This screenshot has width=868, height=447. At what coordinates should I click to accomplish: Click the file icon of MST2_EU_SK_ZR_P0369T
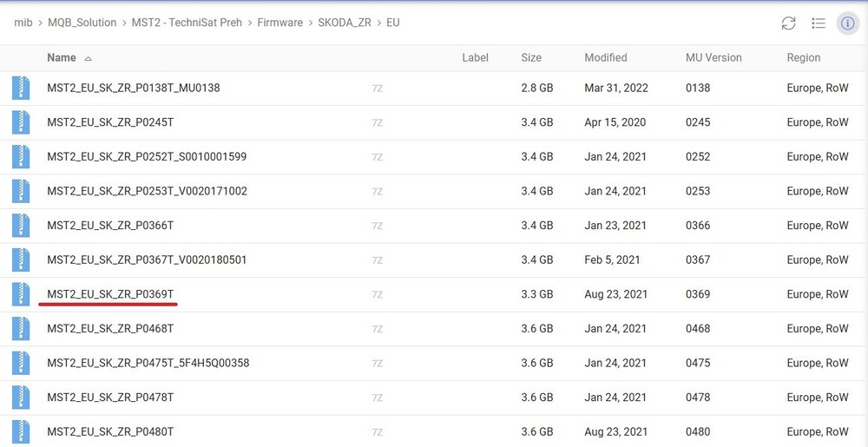[21, 294]
